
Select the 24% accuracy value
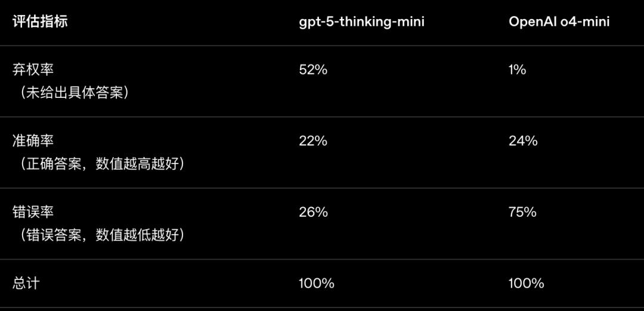[x=523, y=141]
